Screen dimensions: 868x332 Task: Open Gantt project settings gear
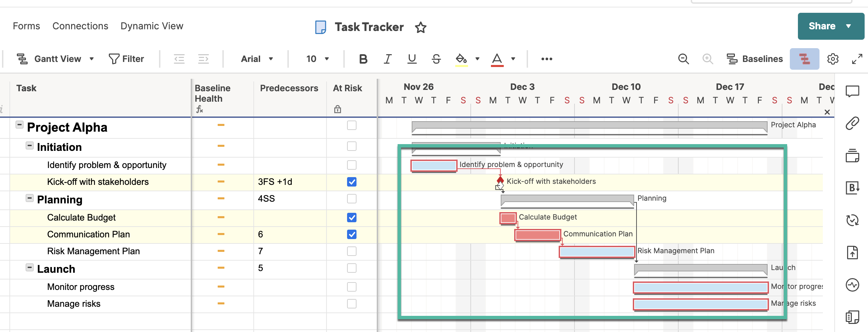coord(833,59)
